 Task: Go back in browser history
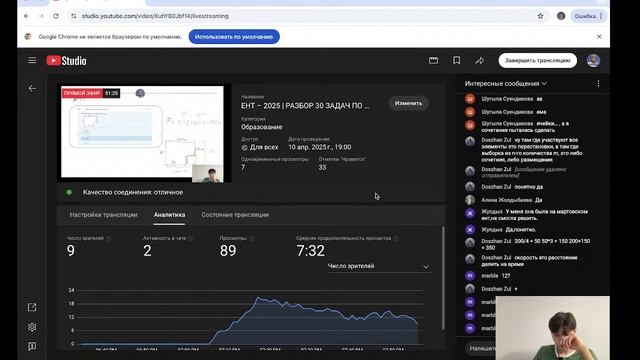[x=27, y=16]
